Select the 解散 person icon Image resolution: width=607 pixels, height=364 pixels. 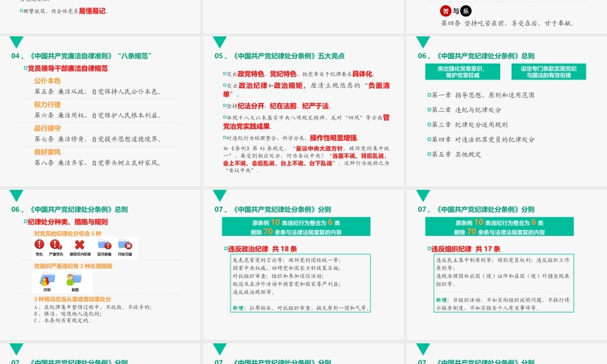[74, 279]
